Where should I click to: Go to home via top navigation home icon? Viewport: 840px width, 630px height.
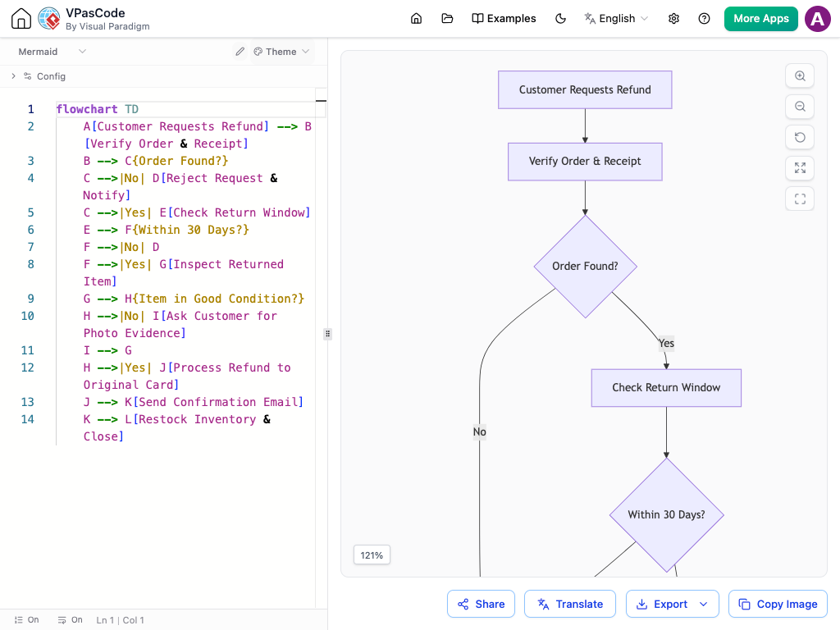pyautogui.click(x=416, y=19)
